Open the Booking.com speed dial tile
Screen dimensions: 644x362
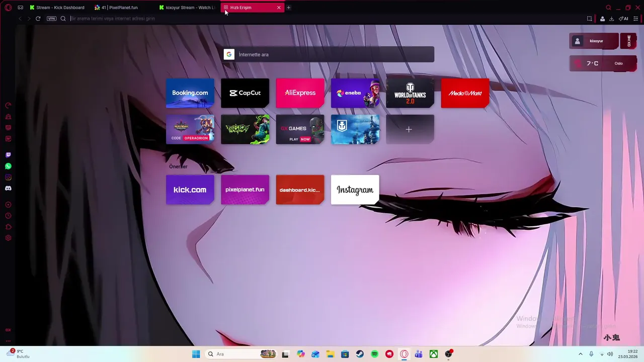click(190, 93)
